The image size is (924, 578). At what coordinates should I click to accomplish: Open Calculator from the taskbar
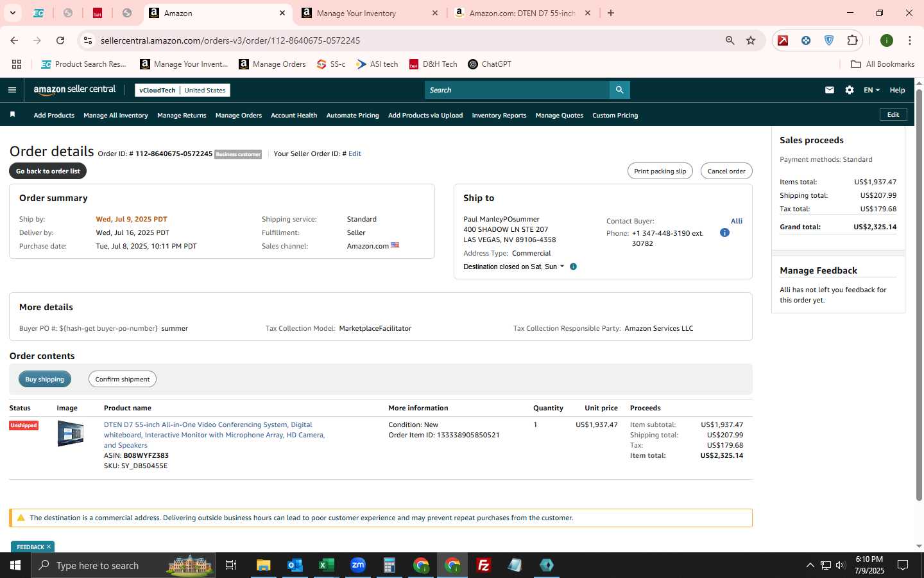coord(389,565)
